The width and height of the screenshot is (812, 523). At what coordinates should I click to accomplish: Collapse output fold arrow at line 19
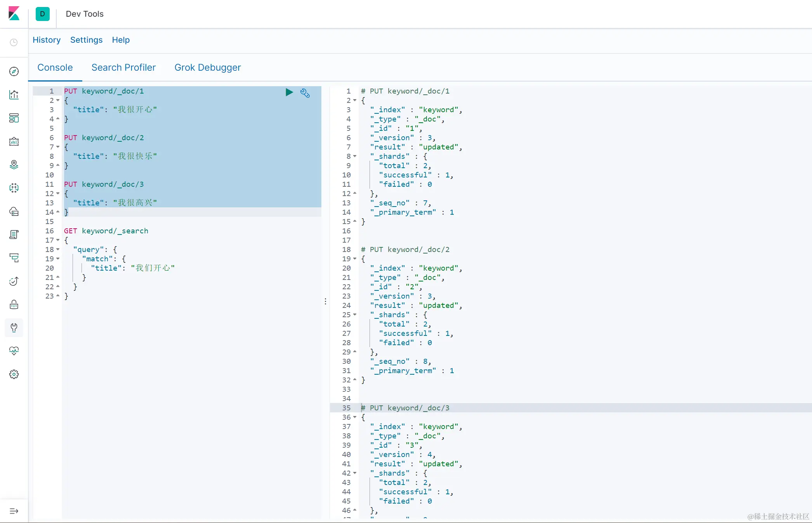pos(355,259)
